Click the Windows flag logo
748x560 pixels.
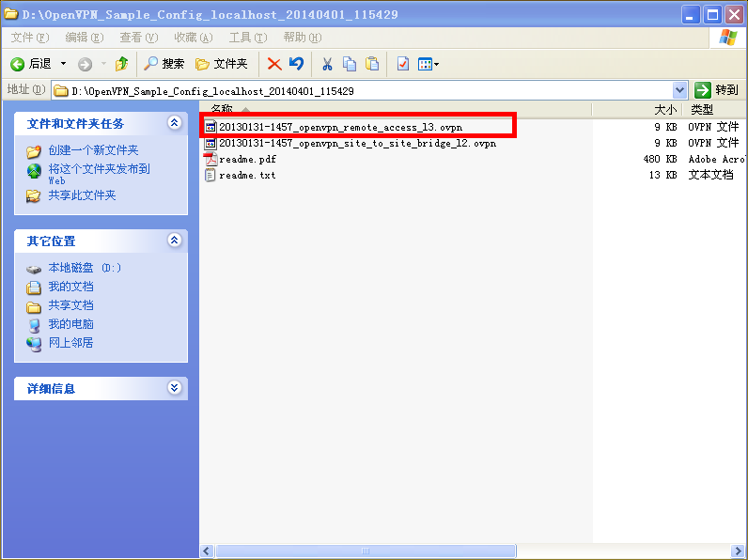(x=728, y=38)
